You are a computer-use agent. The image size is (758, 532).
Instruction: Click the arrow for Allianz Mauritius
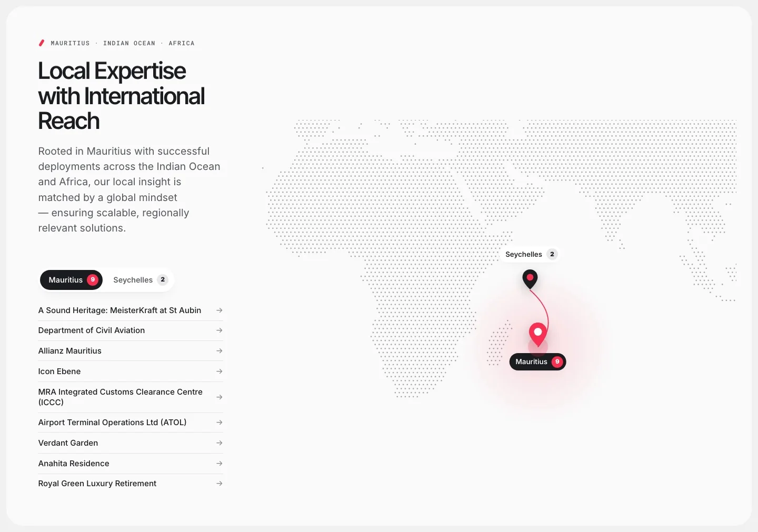(x=220, y=351)
